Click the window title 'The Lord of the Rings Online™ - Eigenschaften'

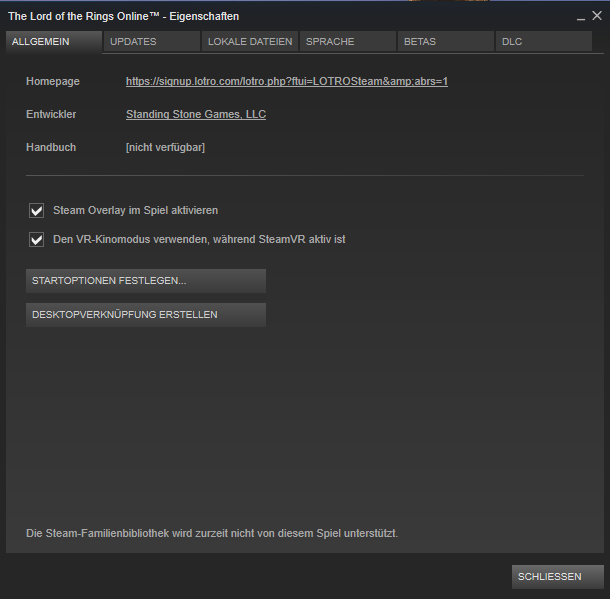click(124, 16)
